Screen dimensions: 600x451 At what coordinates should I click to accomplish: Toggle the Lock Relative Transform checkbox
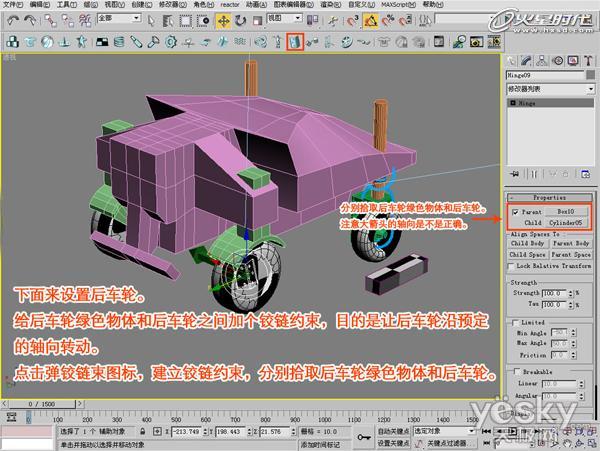tap(511, 267)
